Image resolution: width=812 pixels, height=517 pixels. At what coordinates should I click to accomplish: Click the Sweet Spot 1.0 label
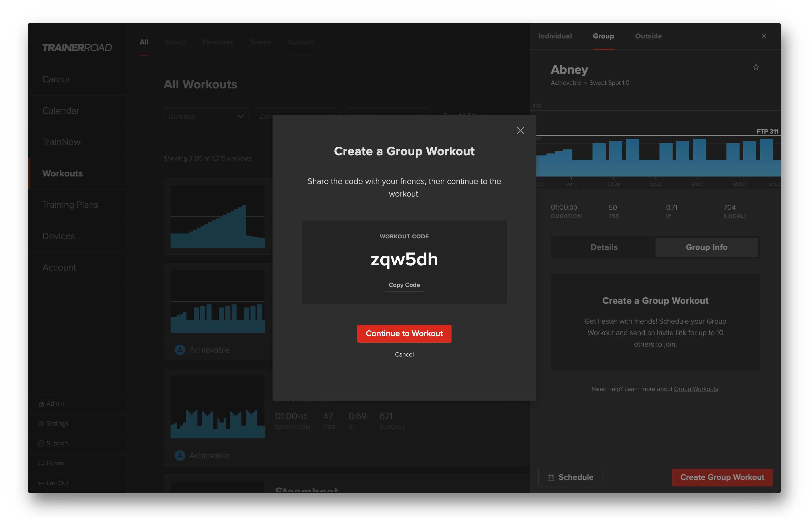[609, 83]
